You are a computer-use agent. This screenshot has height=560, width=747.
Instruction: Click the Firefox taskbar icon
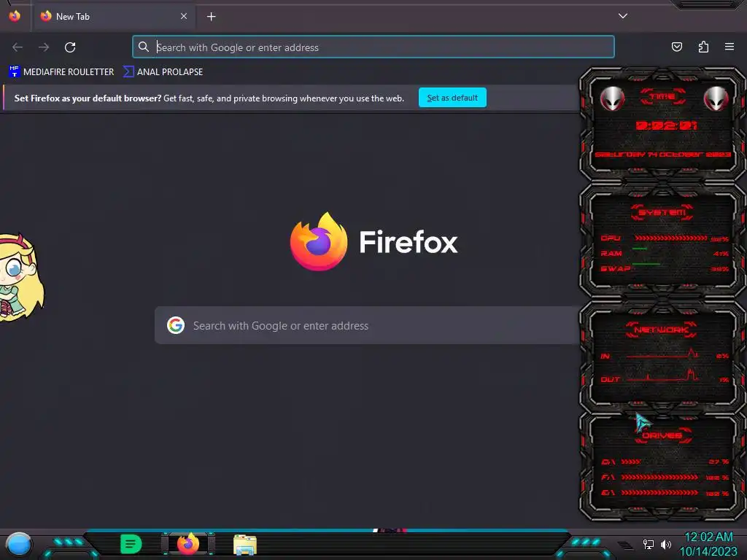(x=188, y=544)
